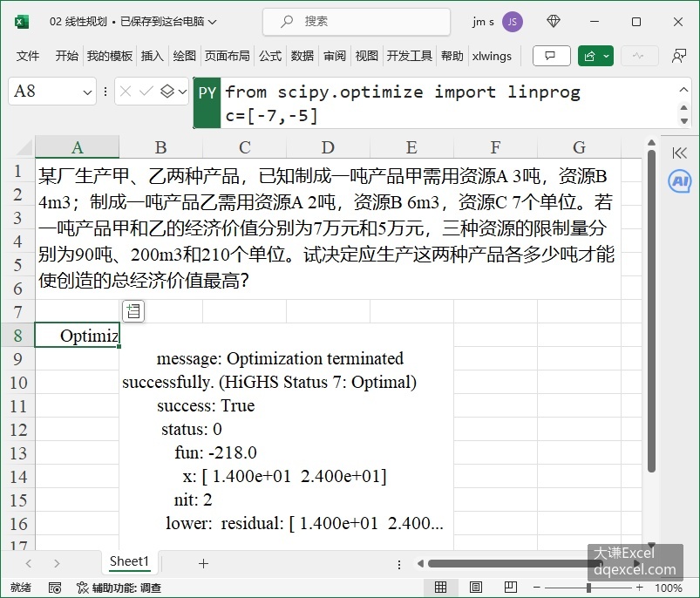700x598 pixels.
Task: Click the horizontal scroll left arrow
Action: pyautogui.click(x=420, y=564)
